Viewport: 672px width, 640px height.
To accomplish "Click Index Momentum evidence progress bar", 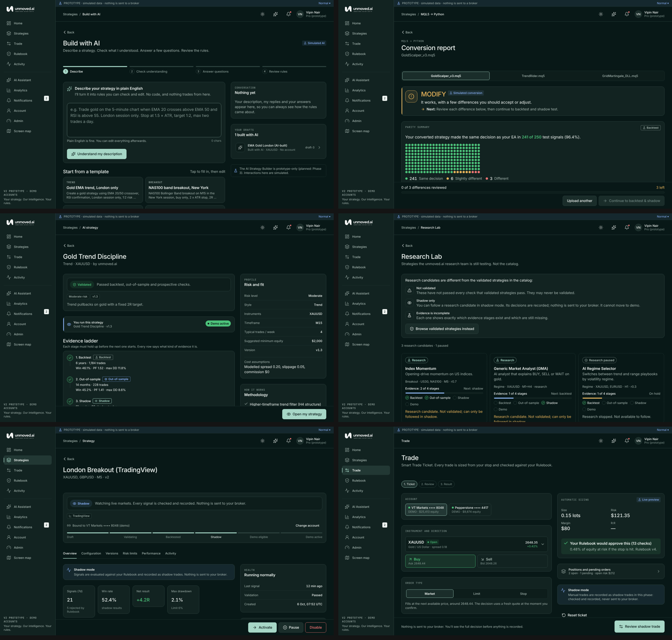I will (x=444, y=393).
